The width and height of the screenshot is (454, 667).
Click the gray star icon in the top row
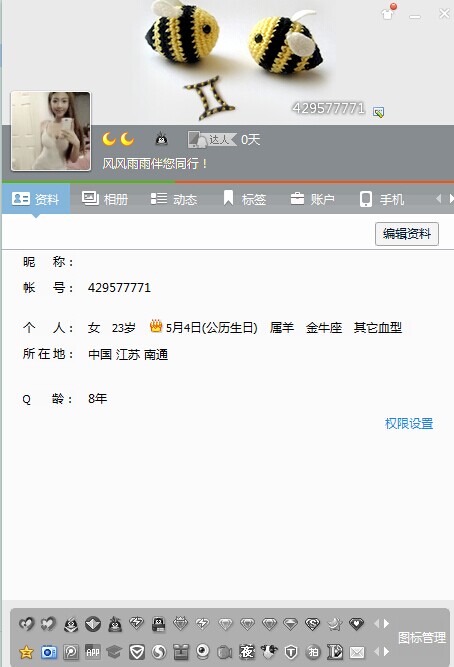(334, 624)
